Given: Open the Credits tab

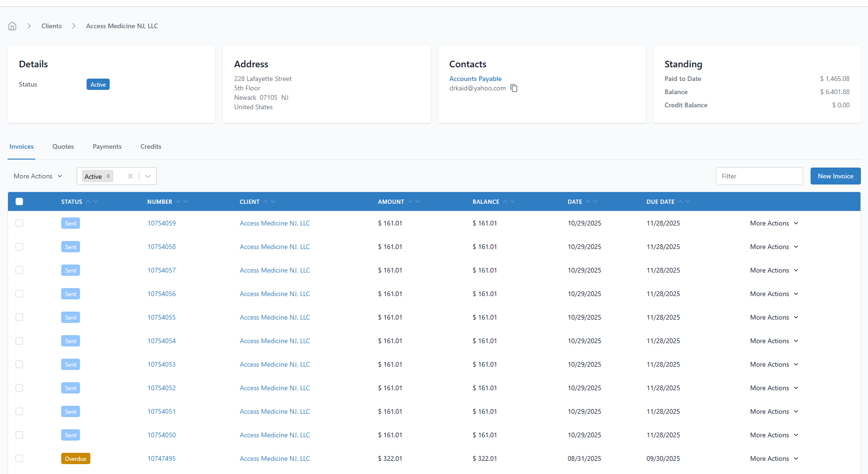Looking at the screenshot, I should [x=151, y=146].
